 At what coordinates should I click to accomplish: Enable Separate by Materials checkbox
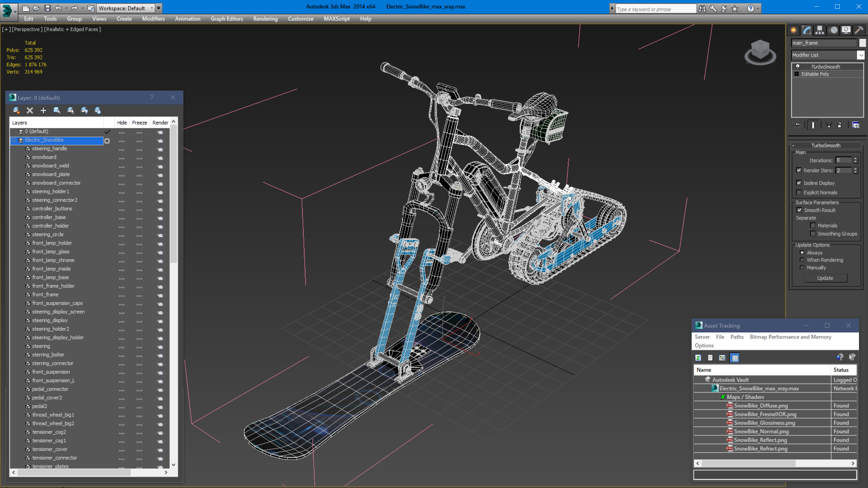(x=813, y=225)
